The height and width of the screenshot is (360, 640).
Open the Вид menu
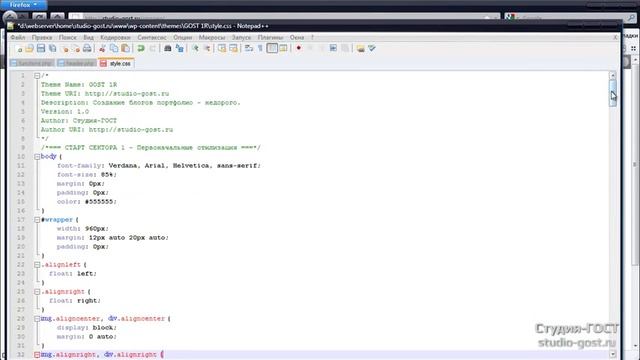coord(88,37)
